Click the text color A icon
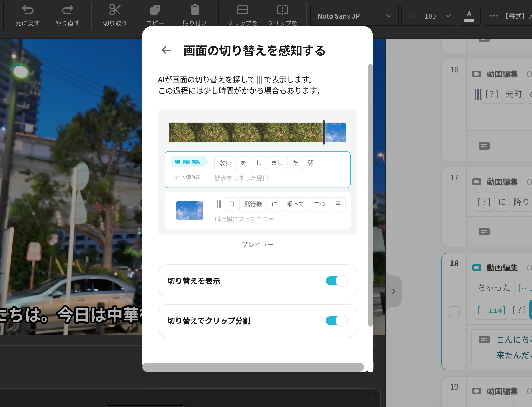The height and width of the screenshot is (407, 532). (469, 16)
